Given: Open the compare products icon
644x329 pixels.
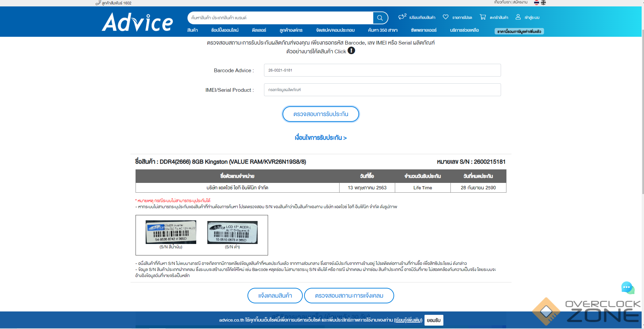Looking at the screenshot, I should pyautogui.click(x=402, y=17).
